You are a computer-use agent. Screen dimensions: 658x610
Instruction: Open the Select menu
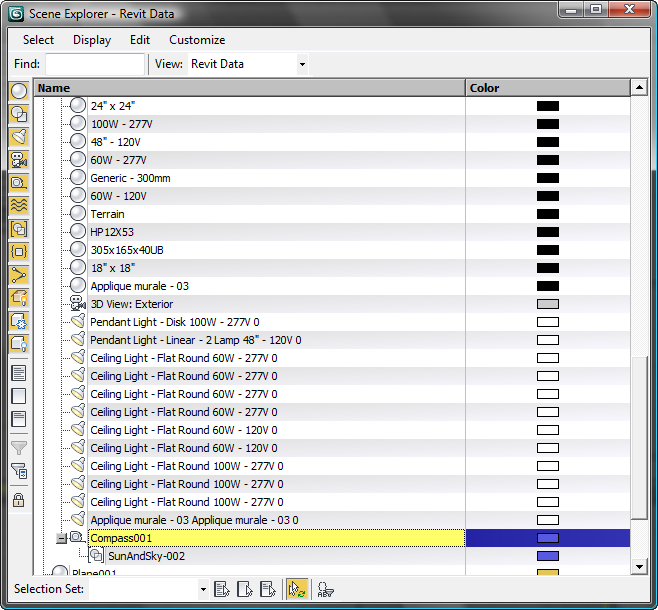pyautogui.click(x=38, y=40)
